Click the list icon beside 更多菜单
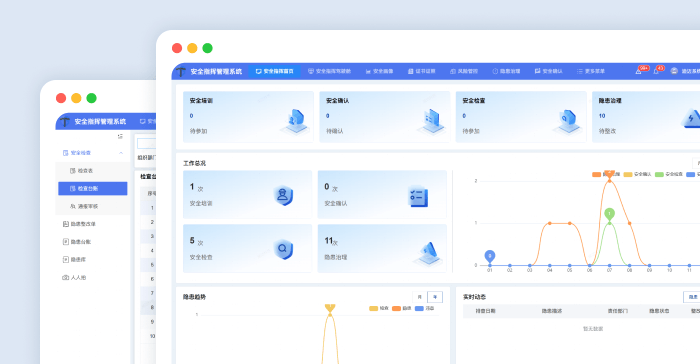The width and height of the screenshot is (700, 364). click(579, 71)
